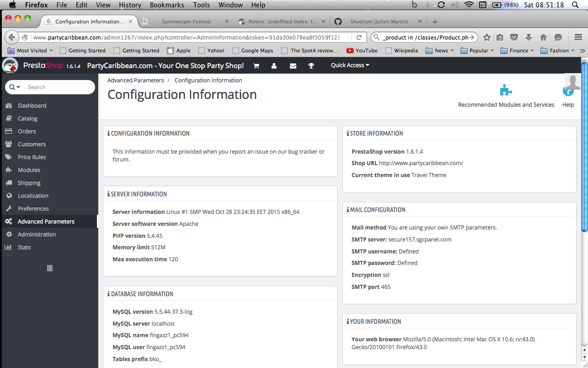The height and width of the screenshot is (368, 588).
Task: Switch to the Summerjam Festival tab
Action: click(x=186, y=22)
